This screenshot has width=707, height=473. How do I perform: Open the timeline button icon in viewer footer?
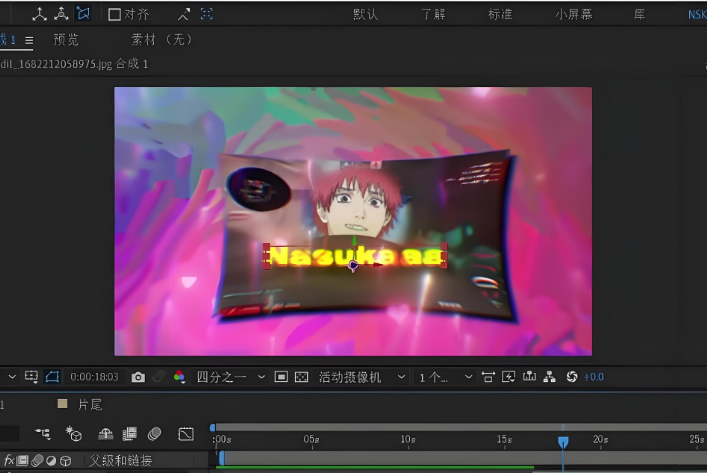(529, 376)
